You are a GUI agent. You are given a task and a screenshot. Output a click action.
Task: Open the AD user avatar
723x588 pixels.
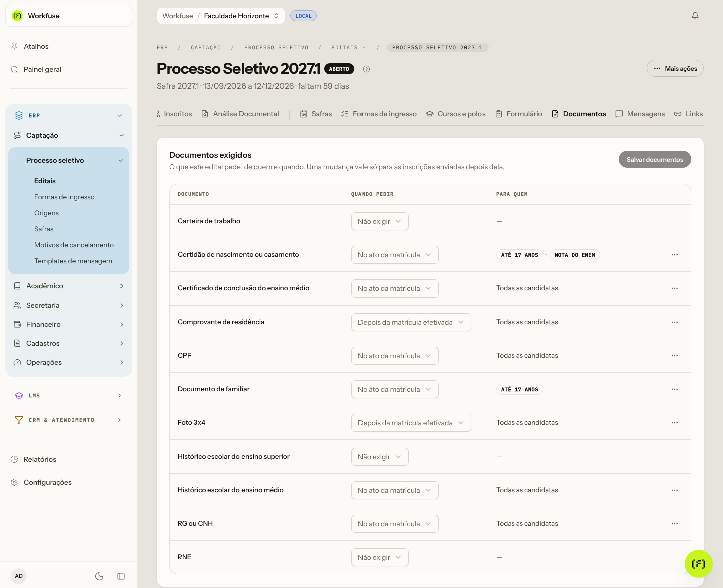[x=19, y=576]
